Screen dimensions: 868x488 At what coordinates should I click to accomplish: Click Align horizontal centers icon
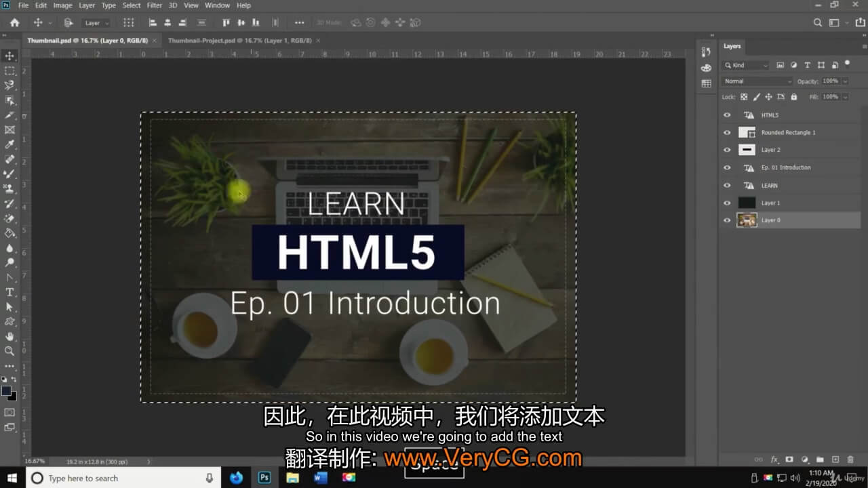(167, 22)
